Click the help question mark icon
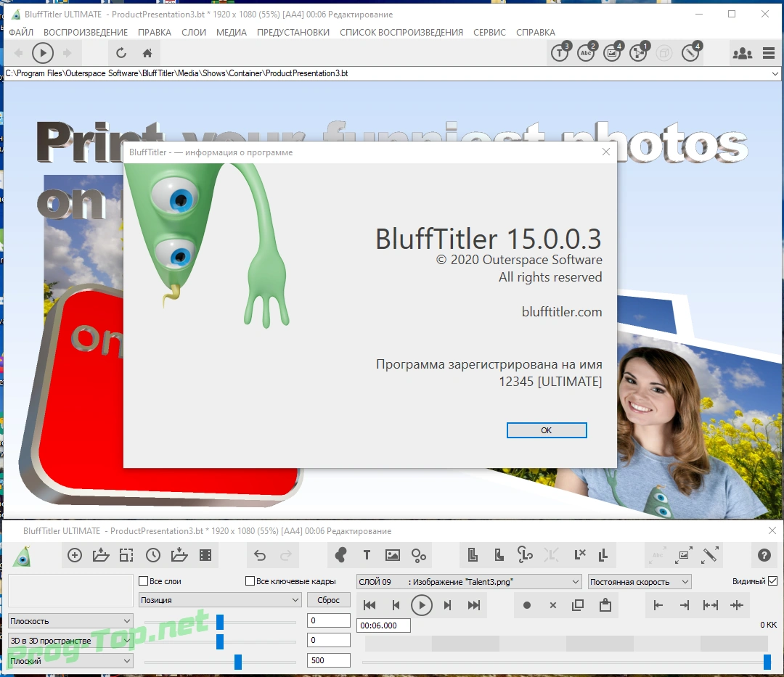 tap(764, 555)
